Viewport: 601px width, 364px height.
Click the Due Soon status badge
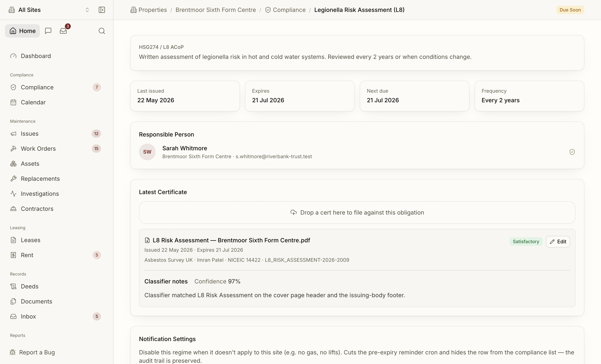pos(570,10)
